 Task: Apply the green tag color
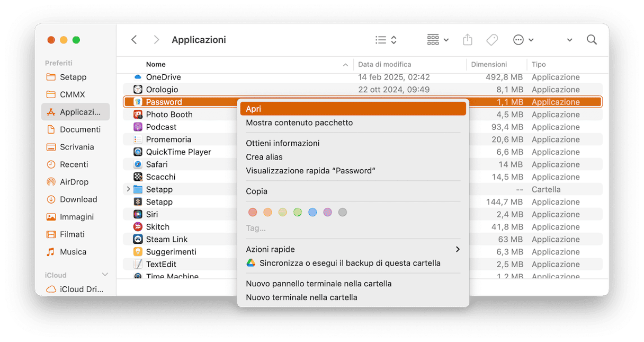pyautogui.click(x=298, y=212)
